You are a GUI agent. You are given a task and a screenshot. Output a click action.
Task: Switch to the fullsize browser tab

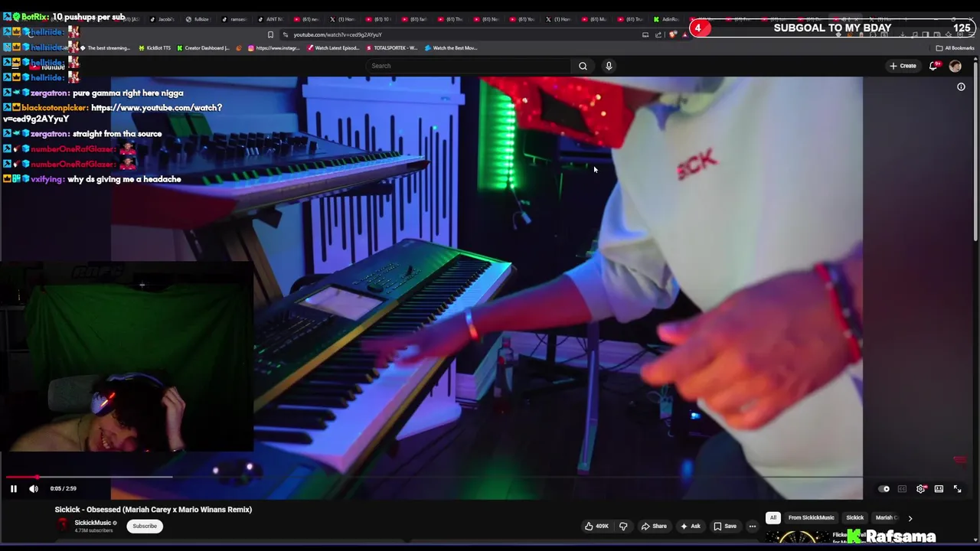pyautogui.click(x=198, y=19)
